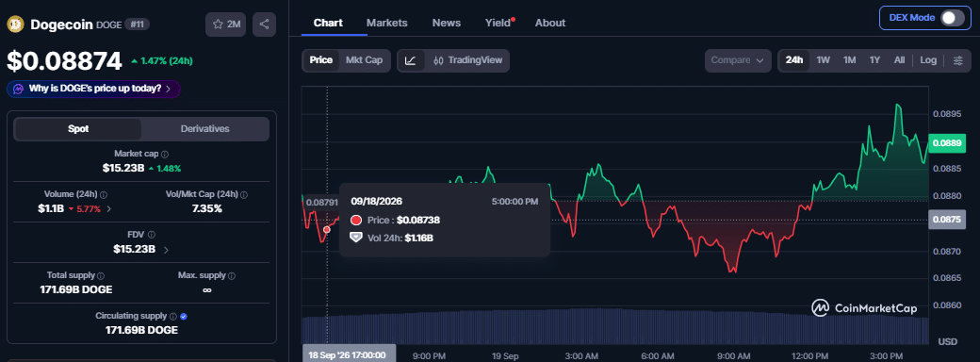Toggle DEX Mode switch

click(953, 18)
